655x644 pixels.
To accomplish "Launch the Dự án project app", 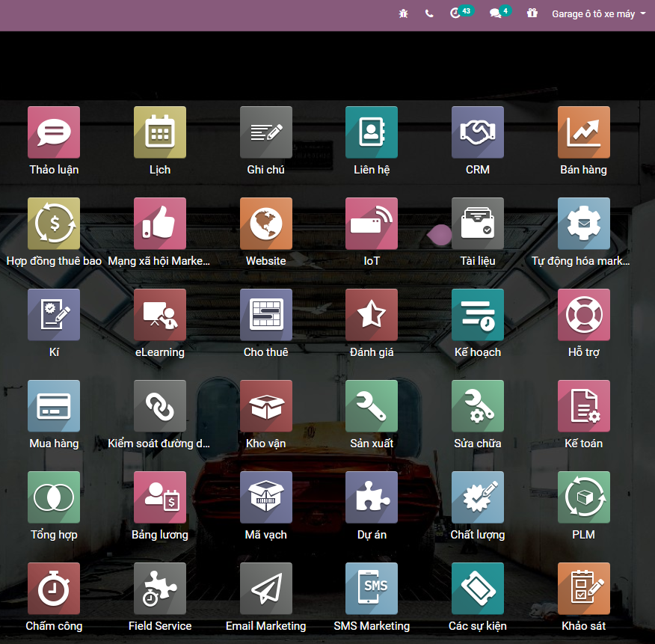I will click(372, 497).
